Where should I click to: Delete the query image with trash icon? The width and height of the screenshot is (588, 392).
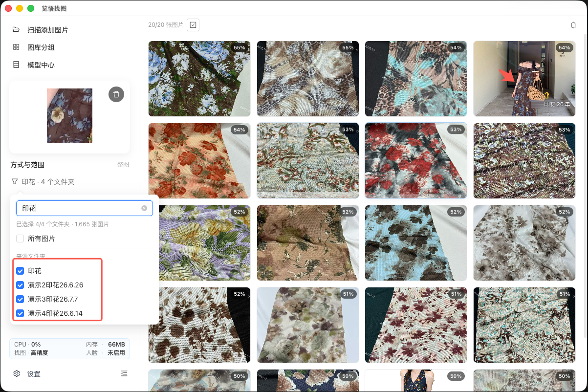click(116, 94)
